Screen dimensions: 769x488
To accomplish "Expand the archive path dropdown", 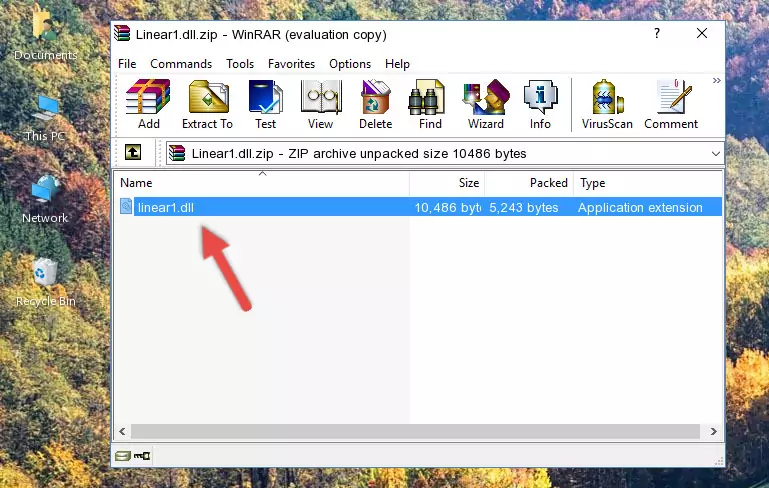I will (716, 154).
